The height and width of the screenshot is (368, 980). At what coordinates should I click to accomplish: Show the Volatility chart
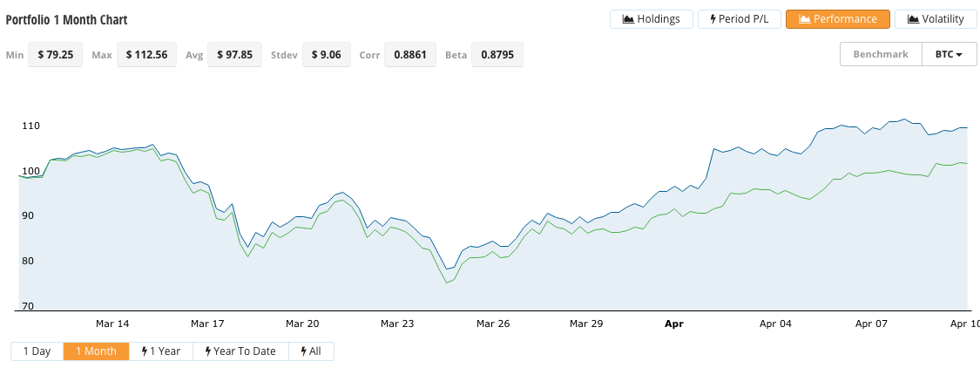pyautogui.click(x=935, y=19)
